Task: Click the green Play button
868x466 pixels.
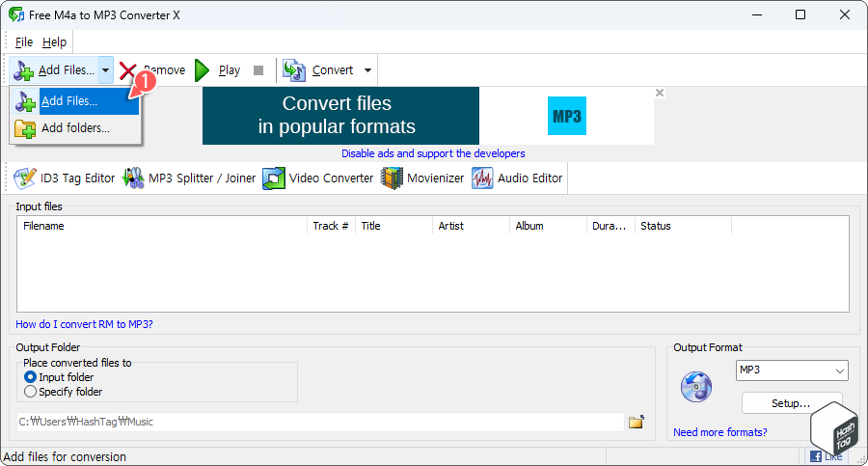Action: click(218, 70)
